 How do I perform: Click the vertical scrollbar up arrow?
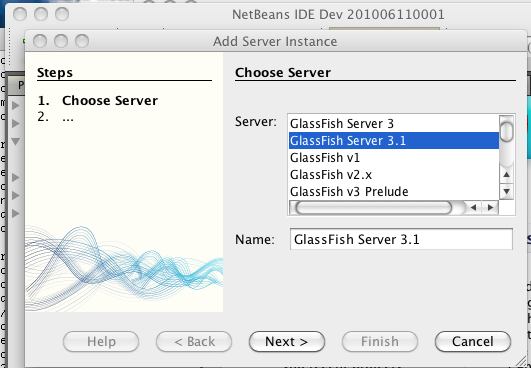(x=507, y=175)
